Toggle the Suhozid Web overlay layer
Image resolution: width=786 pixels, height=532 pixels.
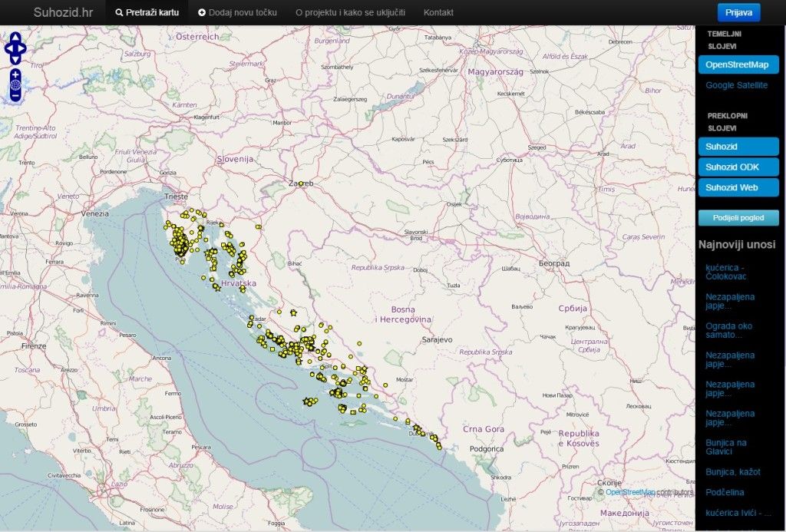point(738,187)
